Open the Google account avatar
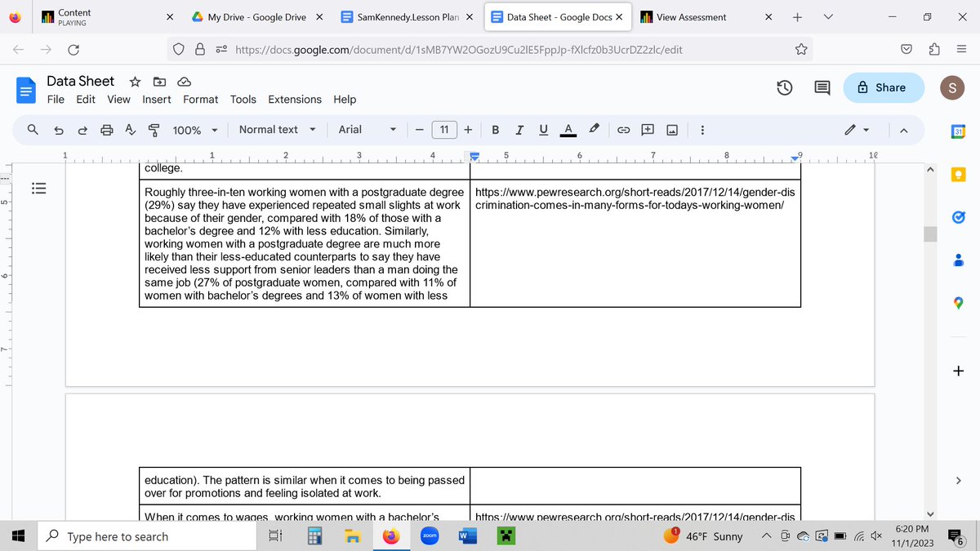The image size is (980, 551). click(x=951, y=87)
